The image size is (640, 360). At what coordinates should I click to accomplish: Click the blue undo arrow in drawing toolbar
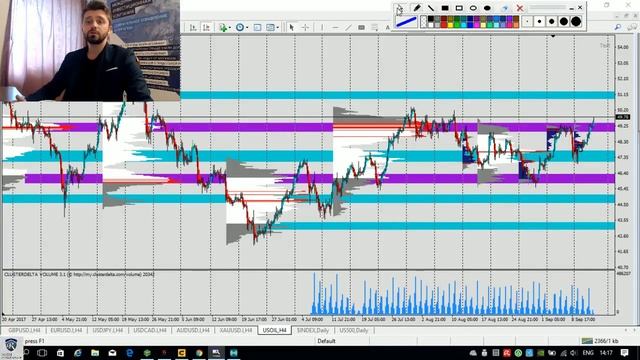point(505,8)
